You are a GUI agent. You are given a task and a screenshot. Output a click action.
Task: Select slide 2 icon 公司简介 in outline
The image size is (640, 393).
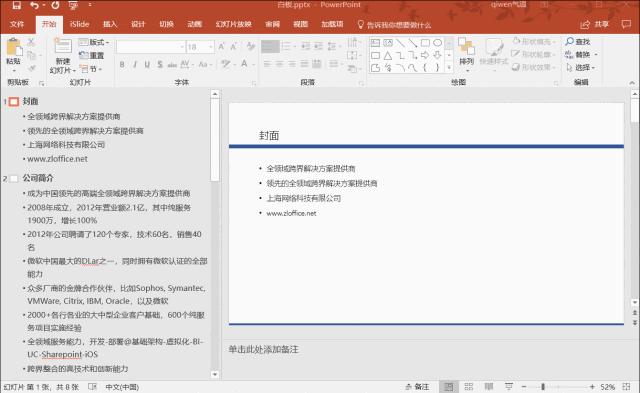click(x=14, y=178)
